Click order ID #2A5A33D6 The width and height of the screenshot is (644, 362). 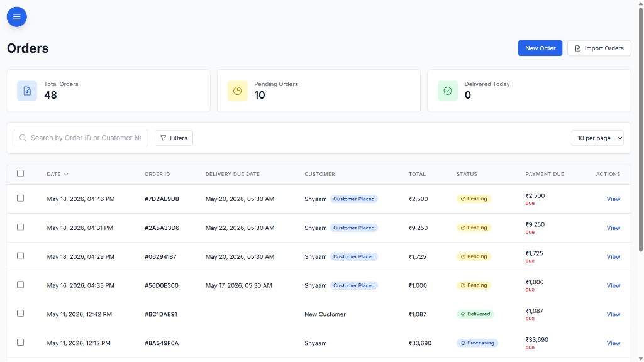click(x=162, y=228)
